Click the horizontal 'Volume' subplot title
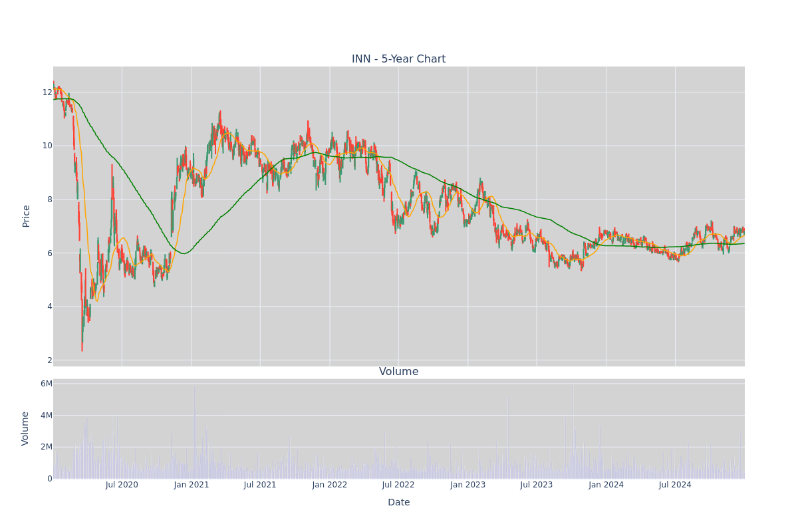This screenshot has height=532, width=798. tap(399, 372)
